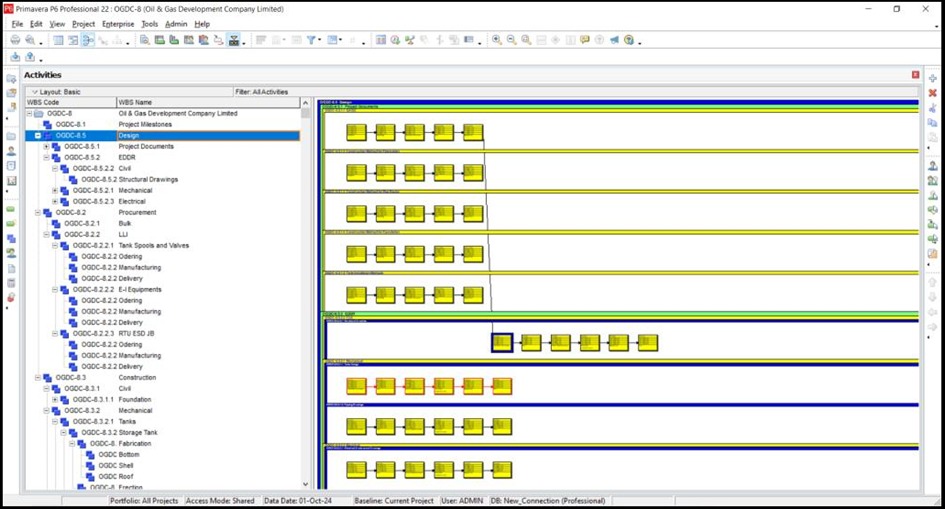Click the Copy icon on right sidebar
The height and width of the screenshot is (509, 945).
tap(932, 122)
